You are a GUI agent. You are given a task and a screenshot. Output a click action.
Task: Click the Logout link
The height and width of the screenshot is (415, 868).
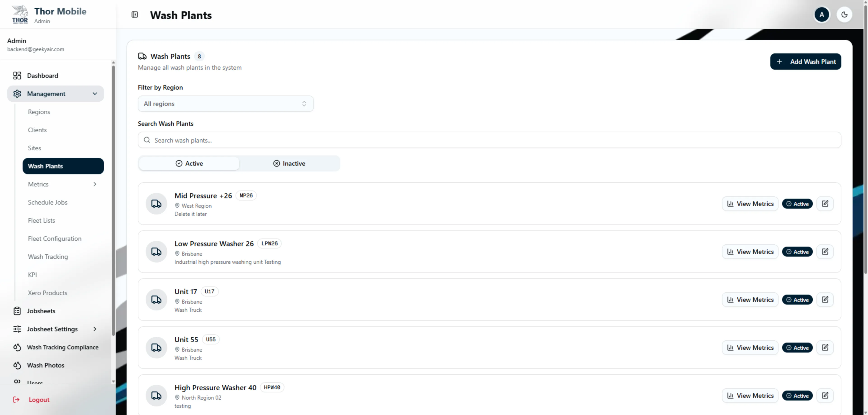[x=39, y=399]
